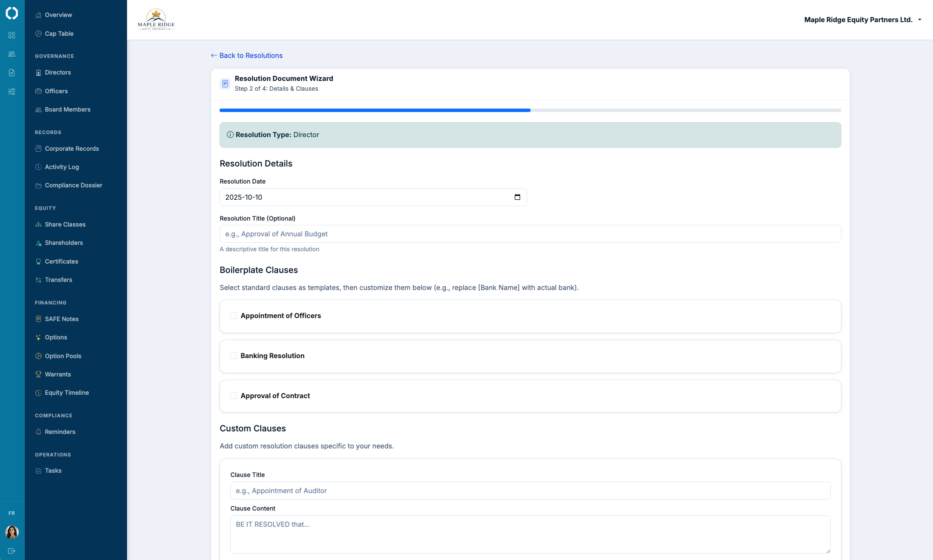933x560 pixels.
Task: Check Banking Resolution clause
Action: pyautogui.click(x=234, y=356)
